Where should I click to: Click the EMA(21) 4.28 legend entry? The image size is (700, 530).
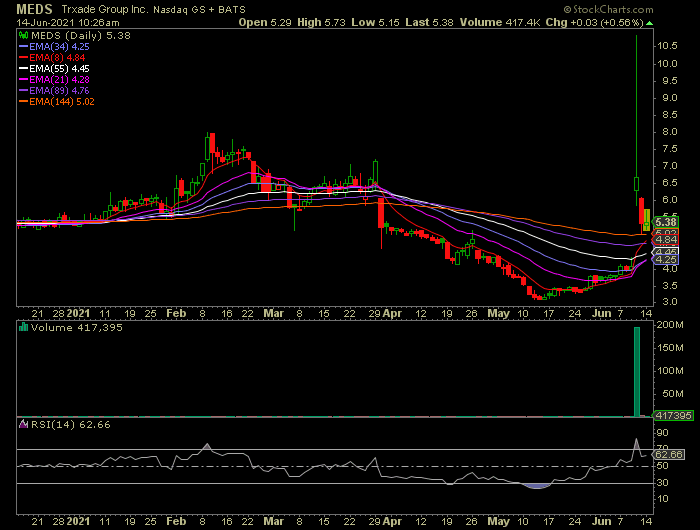point(54,79)
